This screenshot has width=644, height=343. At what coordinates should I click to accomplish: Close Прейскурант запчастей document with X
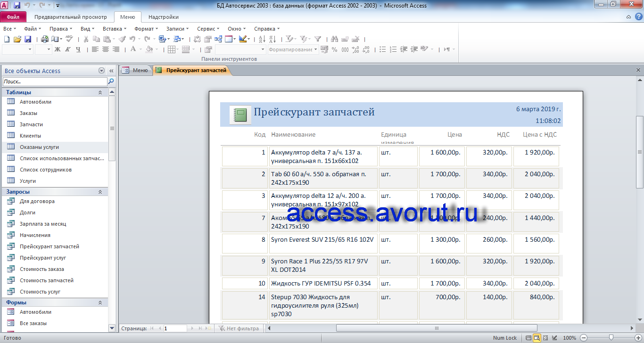tap(638, 70)
